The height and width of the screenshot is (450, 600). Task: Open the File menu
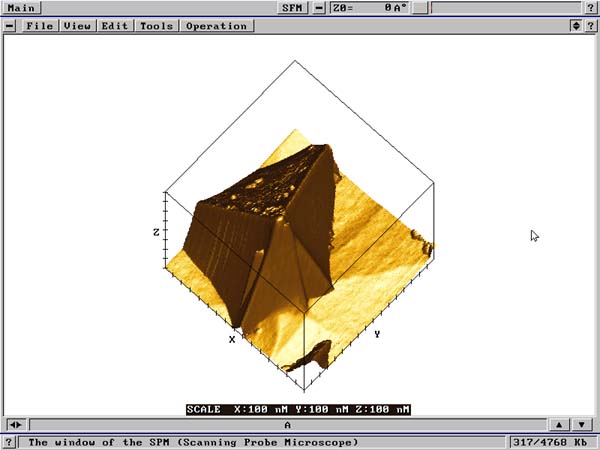[40, 26]
